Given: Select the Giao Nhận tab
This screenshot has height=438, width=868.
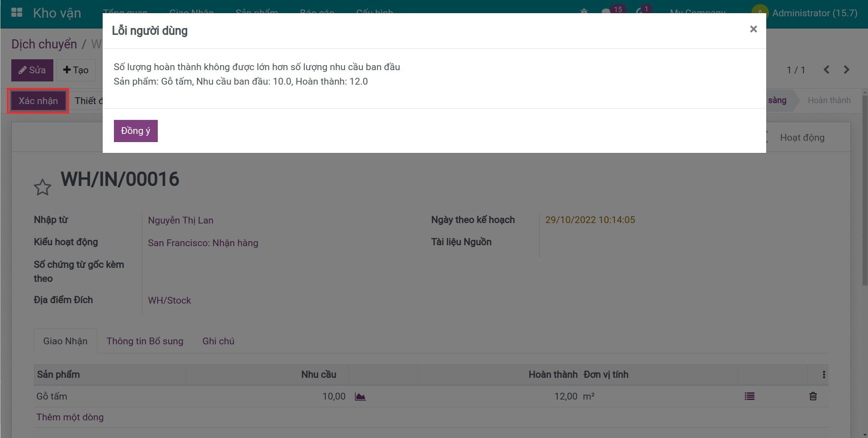Looking at the screenshot, I should click(65, 341).
